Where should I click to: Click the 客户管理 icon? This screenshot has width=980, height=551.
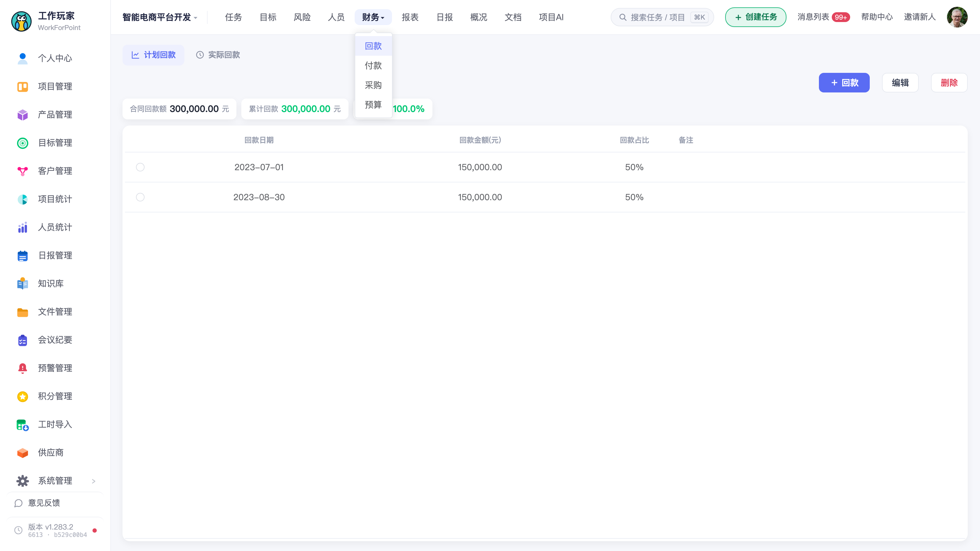tap(22, 171)
